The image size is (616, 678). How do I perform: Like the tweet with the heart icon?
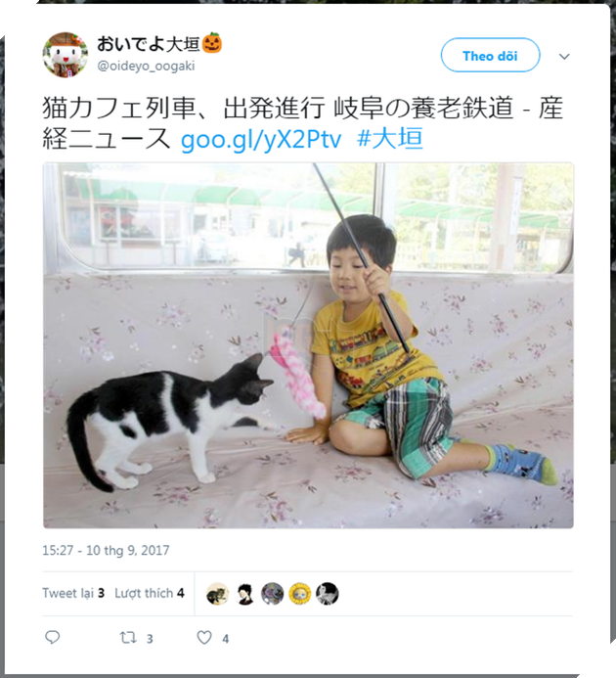(204, 637)
